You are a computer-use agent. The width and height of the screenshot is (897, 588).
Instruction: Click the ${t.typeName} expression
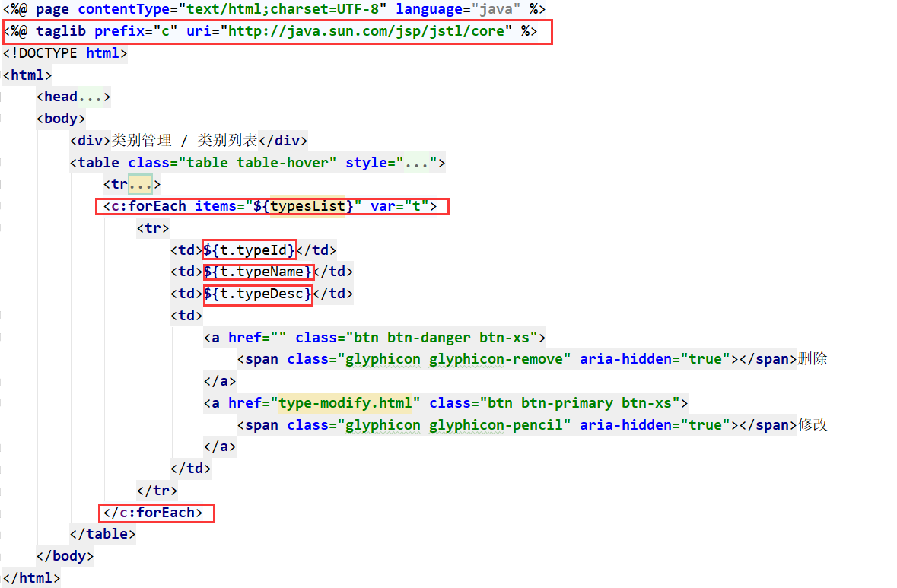[x=258, y=272]
